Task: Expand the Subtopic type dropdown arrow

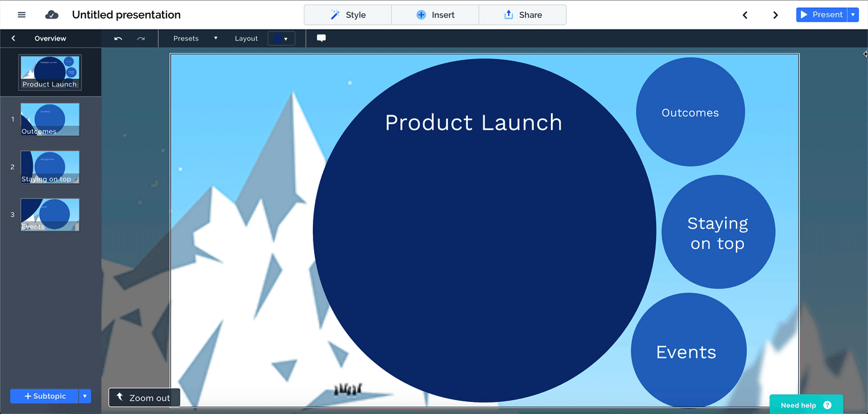Action: click(x=85, y=396)
